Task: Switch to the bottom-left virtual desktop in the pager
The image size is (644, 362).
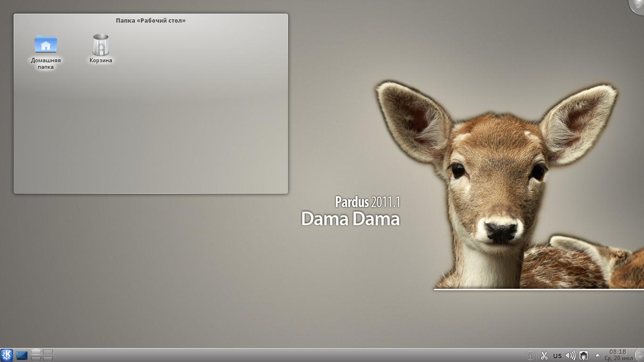Action: click(x=36, y=358)
